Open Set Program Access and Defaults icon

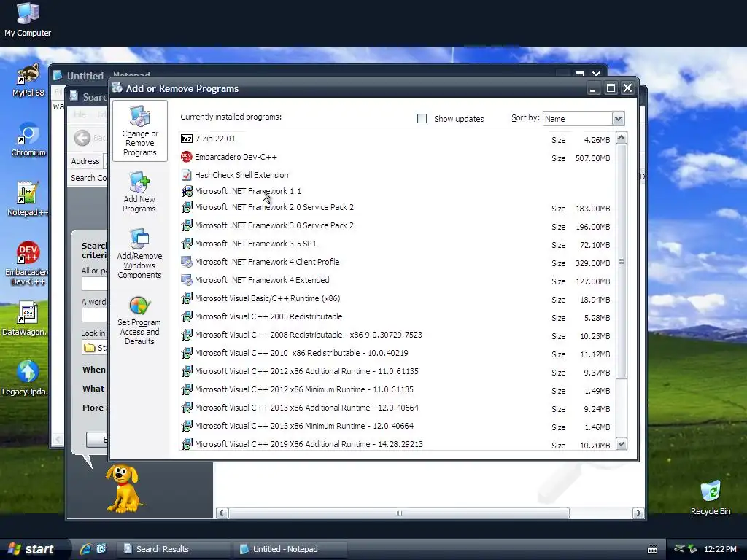pos(139,320)
